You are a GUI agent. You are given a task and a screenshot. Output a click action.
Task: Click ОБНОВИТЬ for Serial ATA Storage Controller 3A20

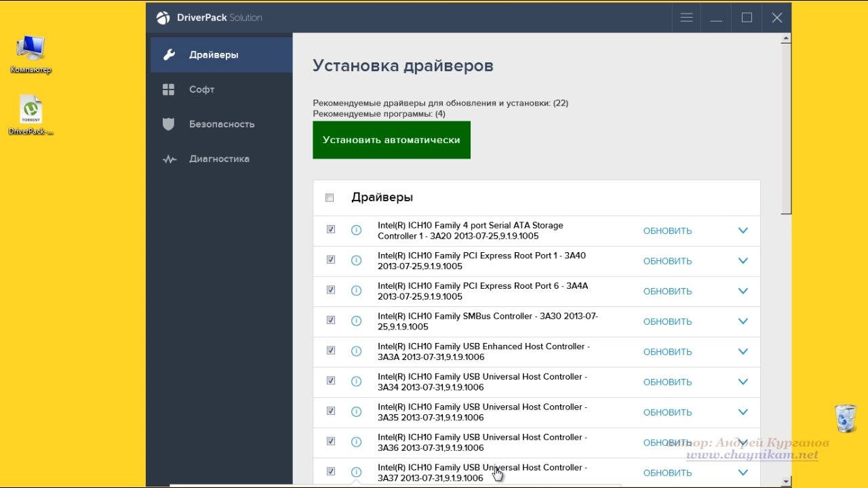667,231
